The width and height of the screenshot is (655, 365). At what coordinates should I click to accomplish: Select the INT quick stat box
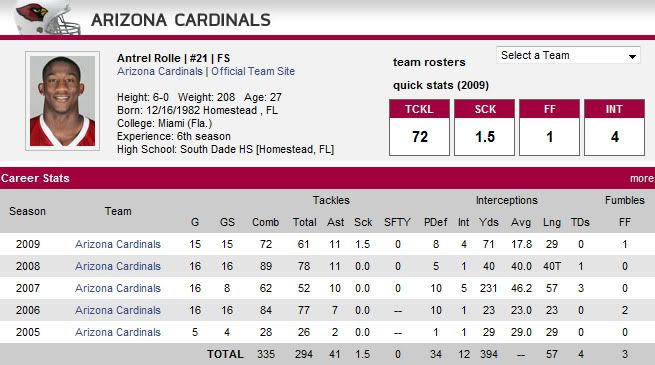pyautogui.click(x=614, y=127)
